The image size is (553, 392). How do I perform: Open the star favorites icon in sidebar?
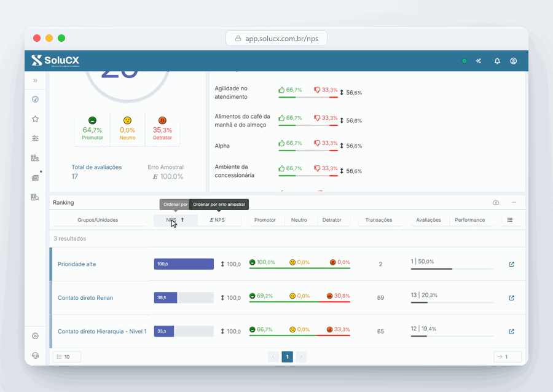35,119
